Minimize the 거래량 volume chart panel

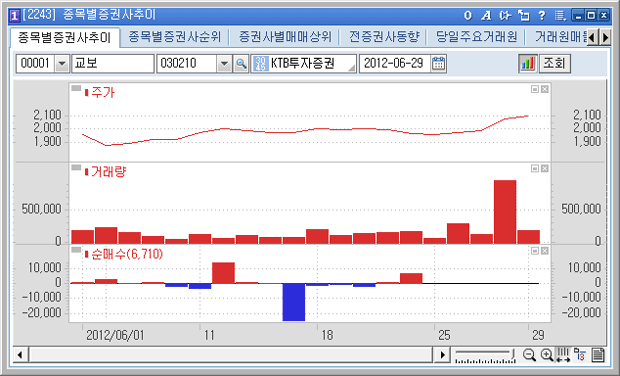pos(535,169)
